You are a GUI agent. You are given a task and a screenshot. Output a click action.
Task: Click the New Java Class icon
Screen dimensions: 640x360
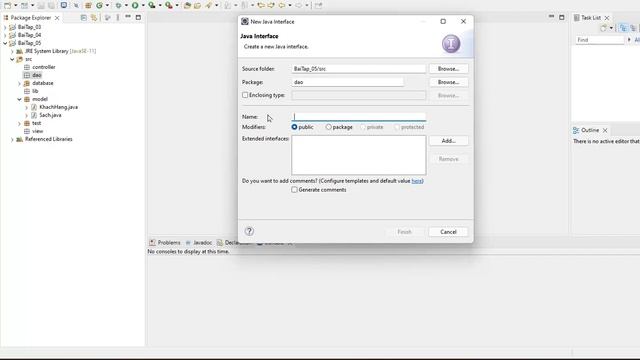tap(99, 5)
